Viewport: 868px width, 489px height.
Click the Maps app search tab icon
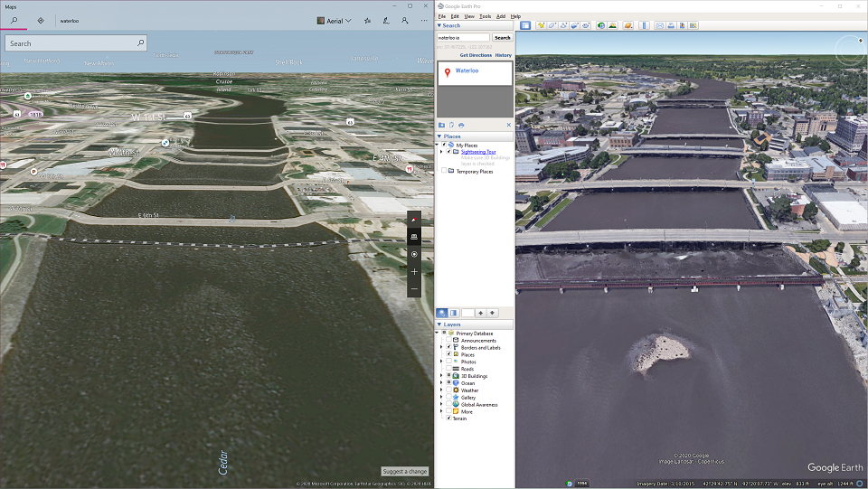click(14, 21)
